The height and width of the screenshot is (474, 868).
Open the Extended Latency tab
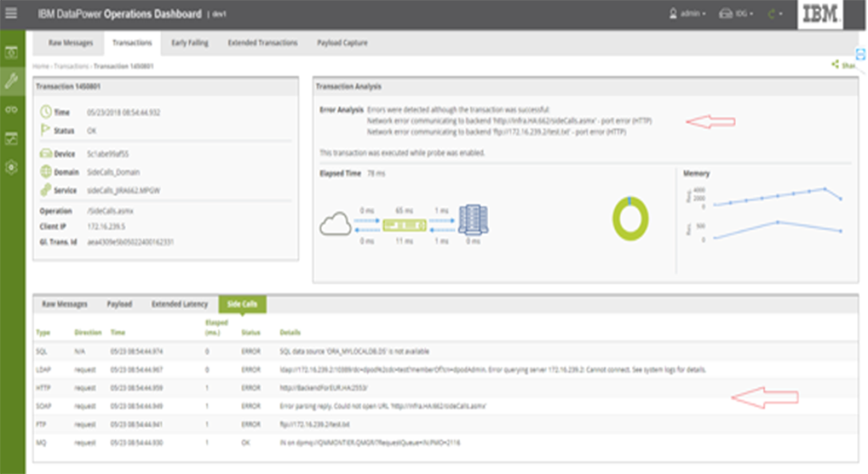179,304
